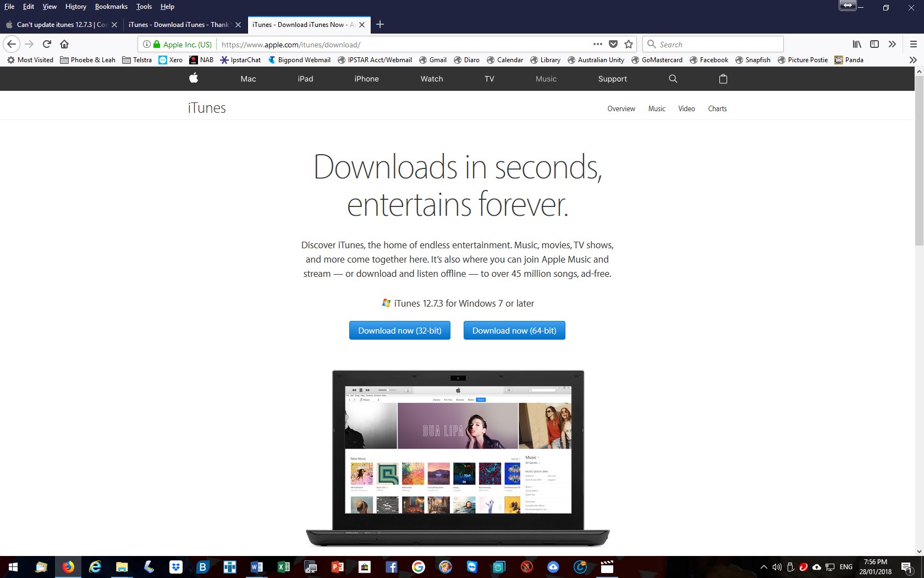
Task: Open the Windows notification center
Action: pyautogui.click(x=907, y=567)
